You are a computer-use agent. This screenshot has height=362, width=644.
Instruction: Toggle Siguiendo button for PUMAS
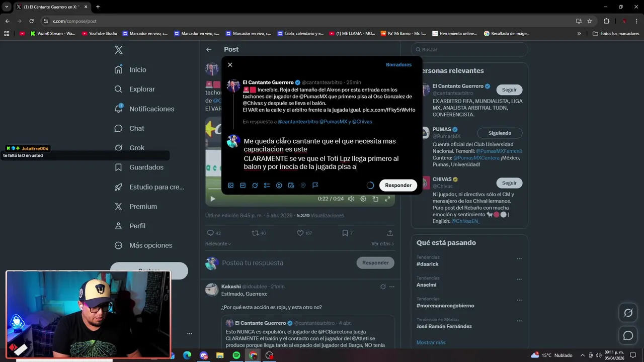[500, 133]
